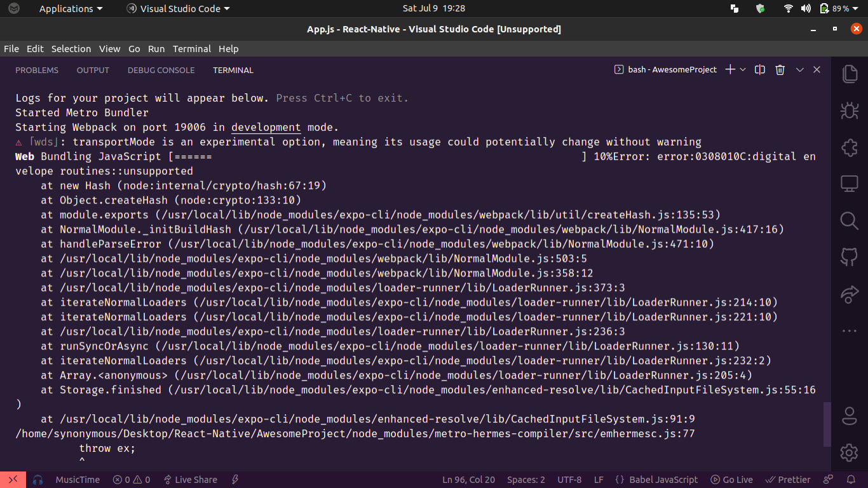Open the Manage gear icon
The image size is (868, 488).
[850, 452]
